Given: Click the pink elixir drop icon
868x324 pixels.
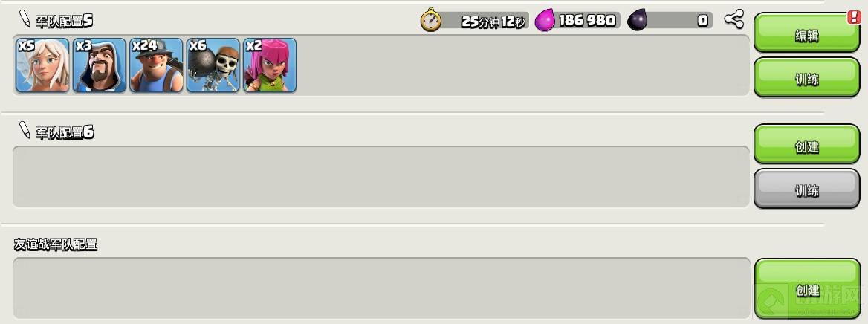Looking at the screenshot, I should 545,21.
